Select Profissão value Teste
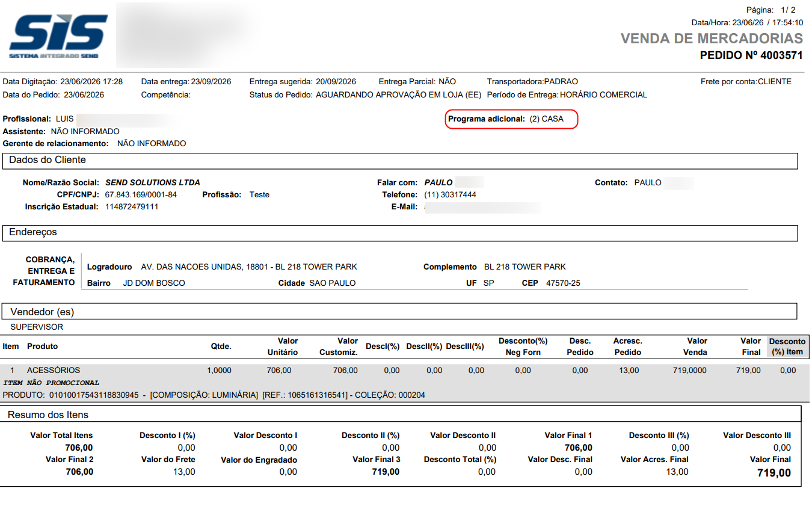This screenshot has width=812, height=506. pyautogui.click(x=260, y=194)
